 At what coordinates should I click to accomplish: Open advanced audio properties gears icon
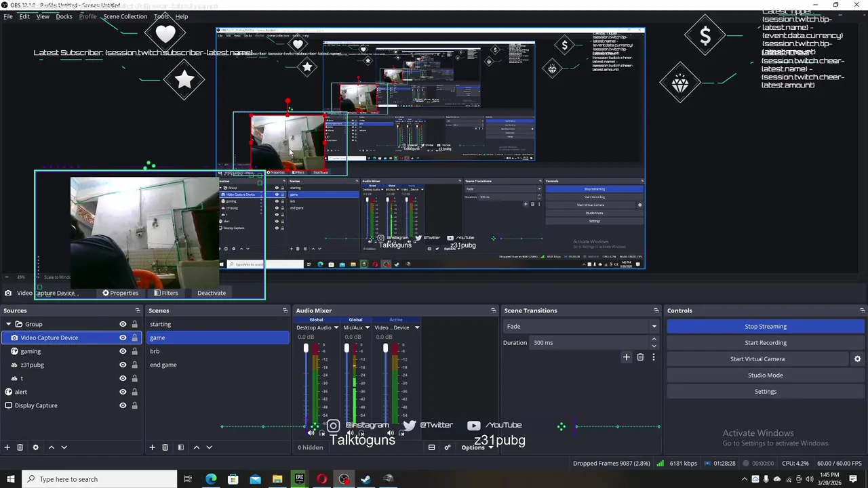coord(448,447)
